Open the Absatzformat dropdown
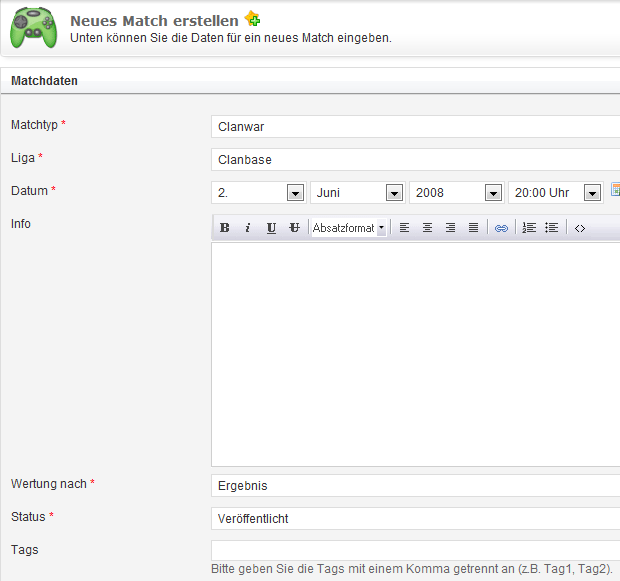 pos(348,228)
